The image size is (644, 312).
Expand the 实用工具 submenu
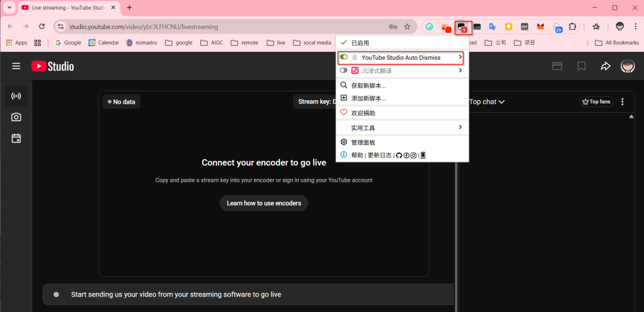(x=402, y=128)
